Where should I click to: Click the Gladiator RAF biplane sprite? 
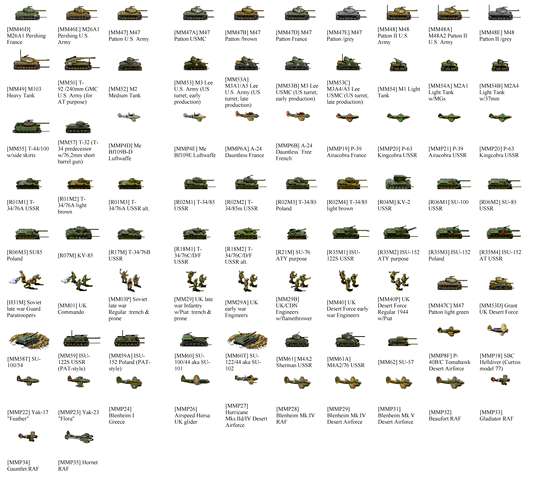(x=500, y=379)
